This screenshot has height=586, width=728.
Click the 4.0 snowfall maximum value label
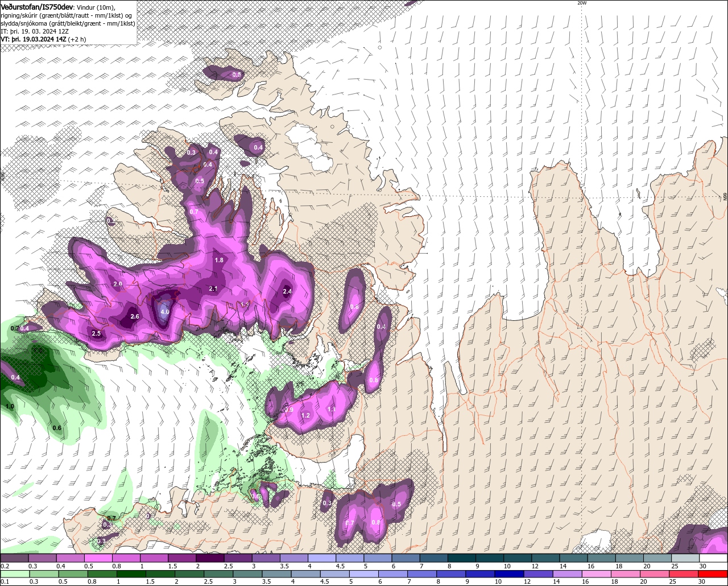tap(165, 312)
